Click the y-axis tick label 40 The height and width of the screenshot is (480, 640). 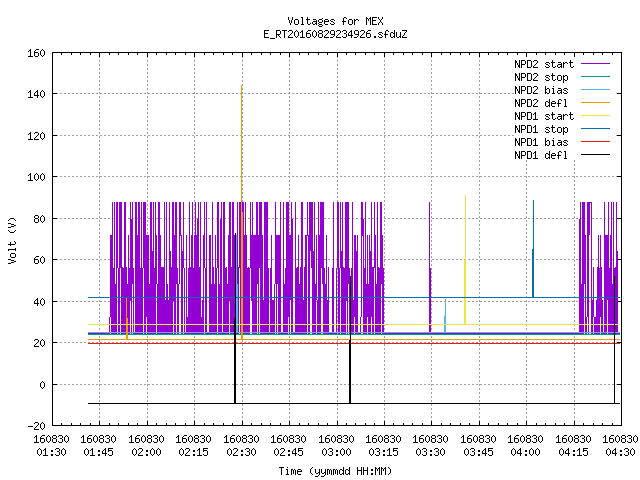39,302
